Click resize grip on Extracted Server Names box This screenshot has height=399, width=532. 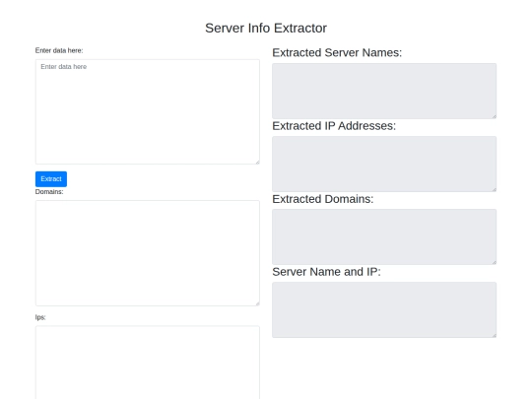(x=495, y=116)
